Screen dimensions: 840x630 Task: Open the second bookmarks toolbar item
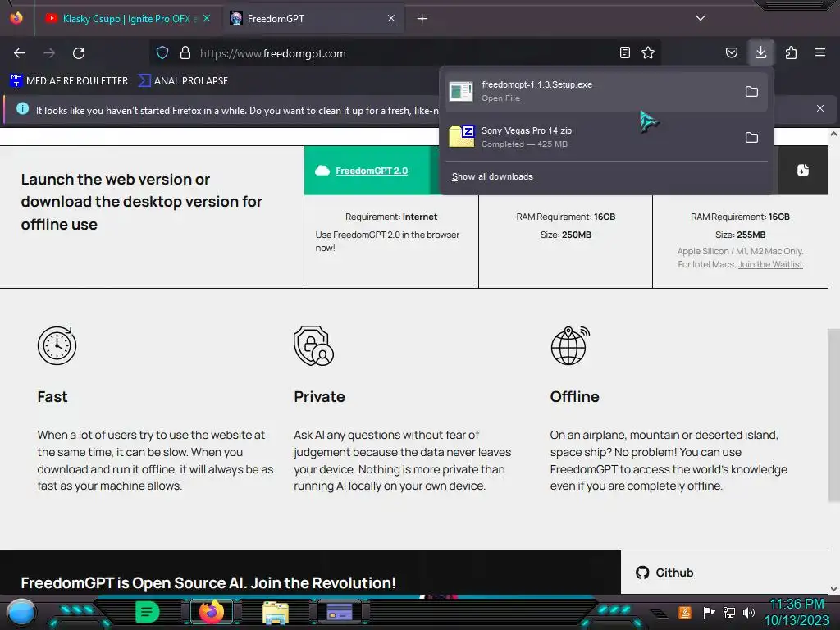point(183,81)
